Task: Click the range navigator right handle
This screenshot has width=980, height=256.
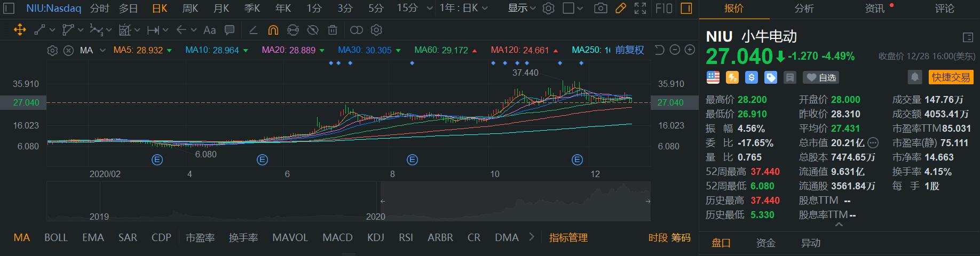Action: point(647,202)
